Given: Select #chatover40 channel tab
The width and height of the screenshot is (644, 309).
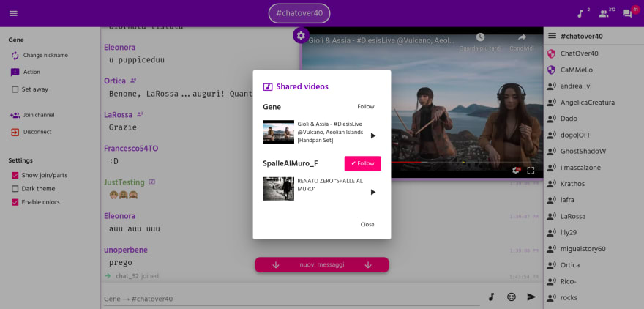Looking at the screenshot, I should tap(299, 14).
